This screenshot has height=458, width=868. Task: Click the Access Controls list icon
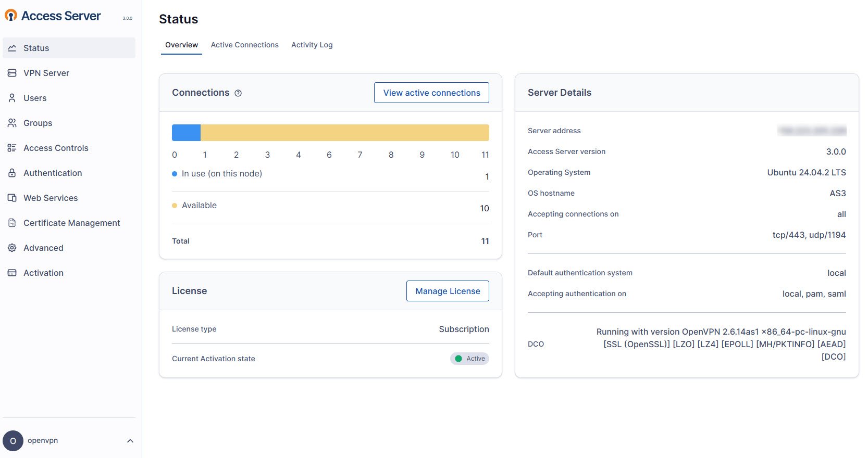pyautogui.click(x=12, y=148)
